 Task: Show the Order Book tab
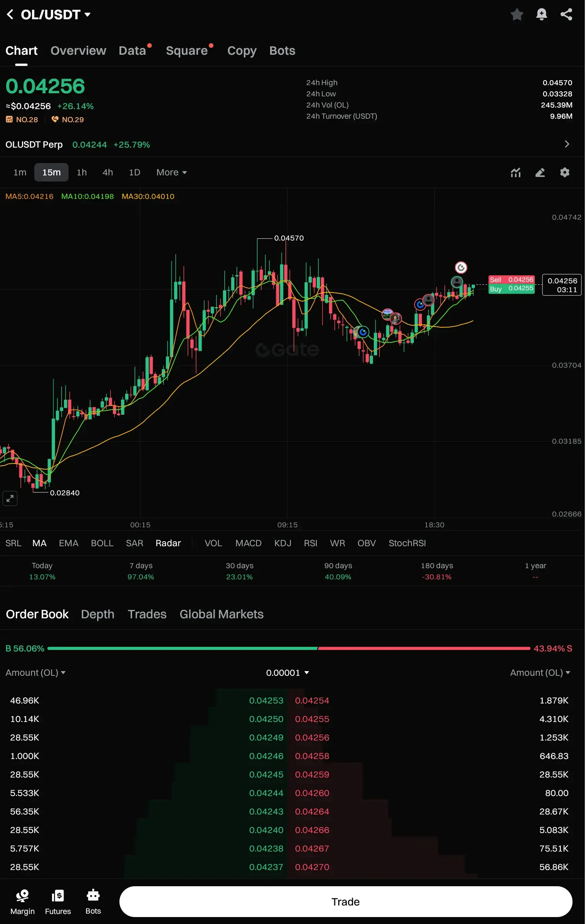tap(37, 614)
